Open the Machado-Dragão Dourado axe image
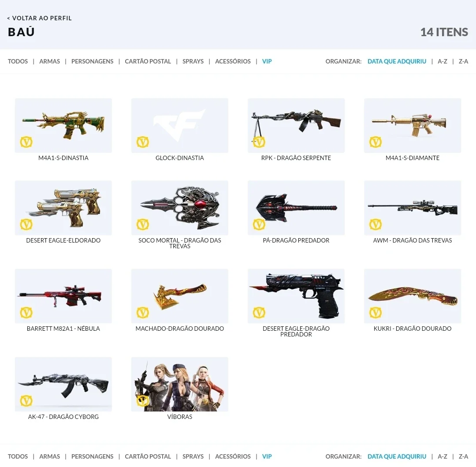The height and width of the screenshot is (467, 476). coord(180,296)
